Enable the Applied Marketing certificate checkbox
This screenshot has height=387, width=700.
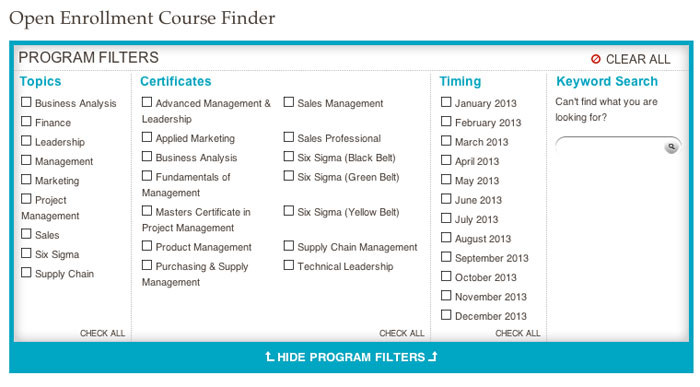[x=147, y=137]
